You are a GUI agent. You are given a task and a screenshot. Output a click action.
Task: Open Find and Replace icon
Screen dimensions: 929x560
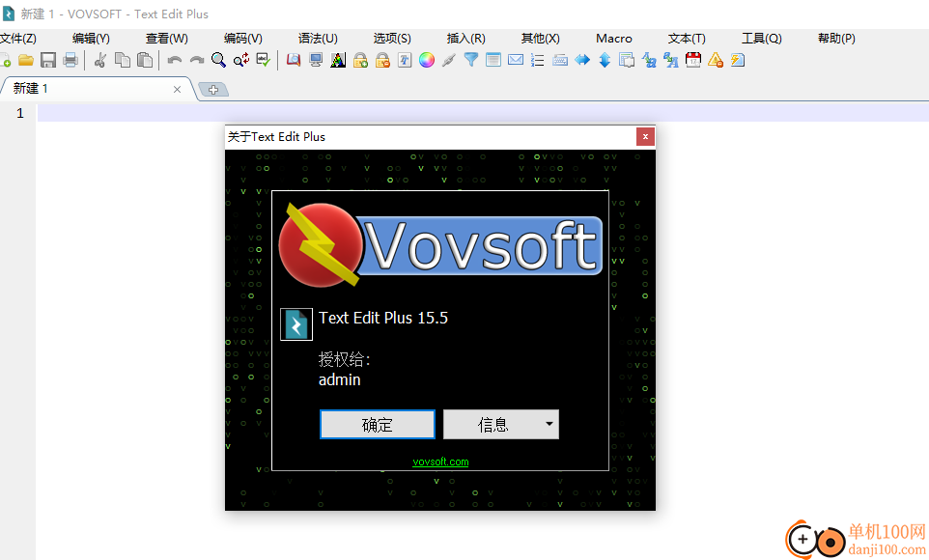[x=241, y=61]
